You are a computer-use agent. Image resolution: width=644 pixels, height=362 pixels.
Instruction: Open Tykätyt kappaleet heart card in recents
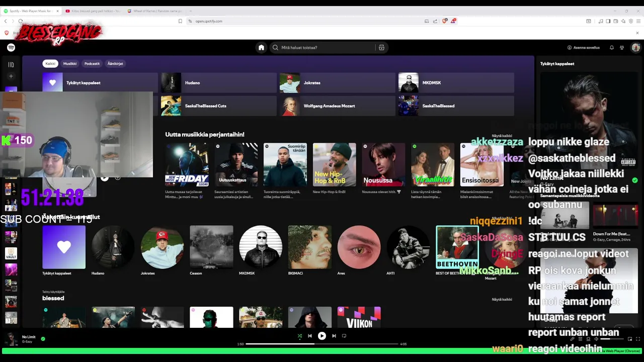64,247
